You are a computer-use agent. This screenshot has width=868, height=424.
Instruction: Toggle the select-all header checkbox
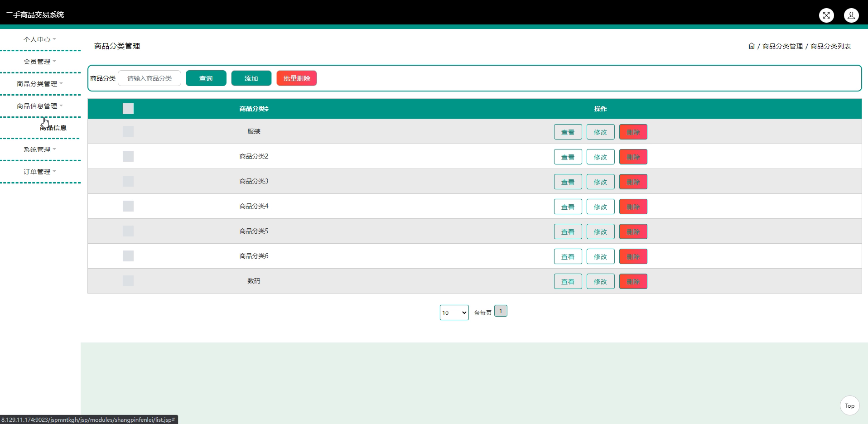click(x=128, y=109)
